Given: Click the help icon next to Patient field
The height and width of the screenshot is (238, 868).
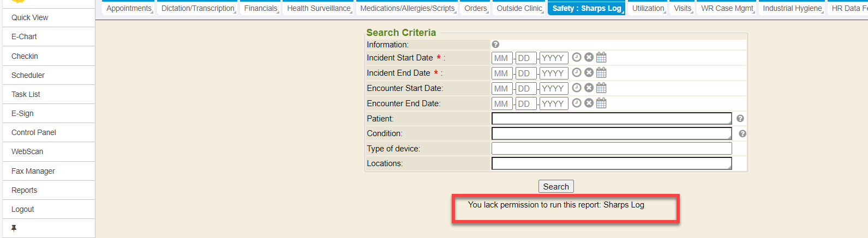Looking at the screenshot, I should pos(740,118).
